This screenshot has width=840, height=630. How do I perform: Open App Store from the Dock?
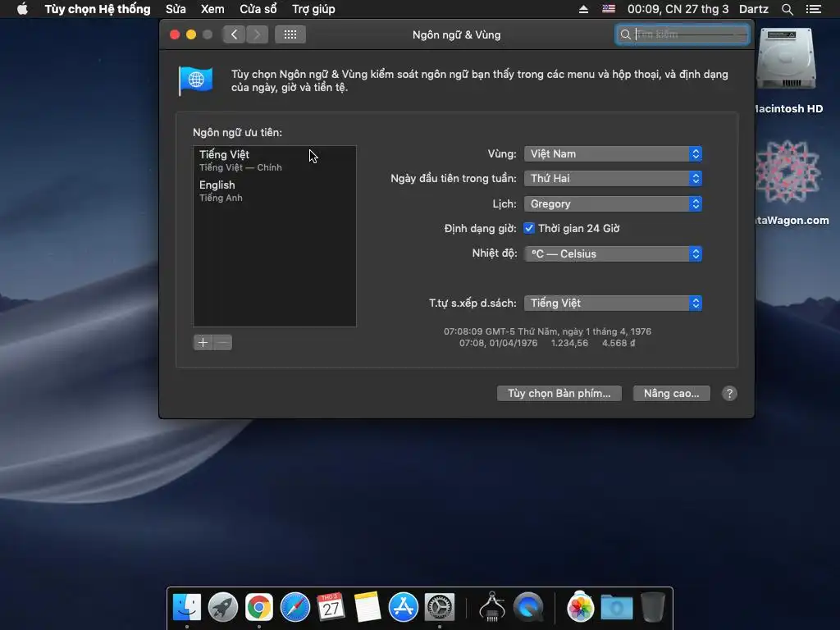(x=404, y=608)
